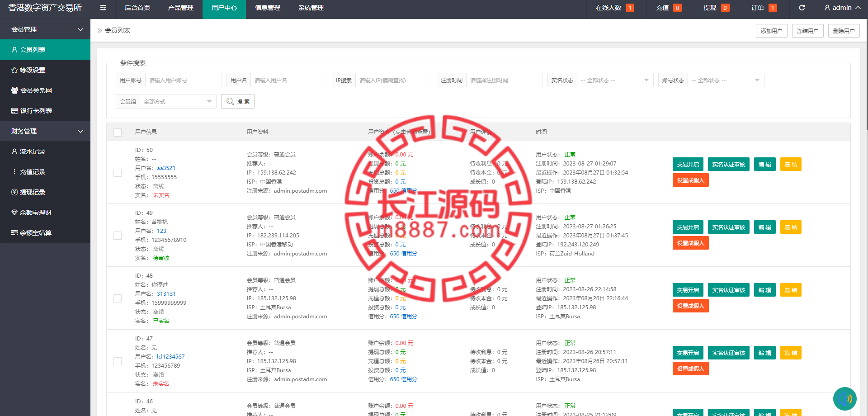Click the 余额宝理财 diamond icon
The height and width of the screenshot is (416, 868).
[x=14, y=213]
